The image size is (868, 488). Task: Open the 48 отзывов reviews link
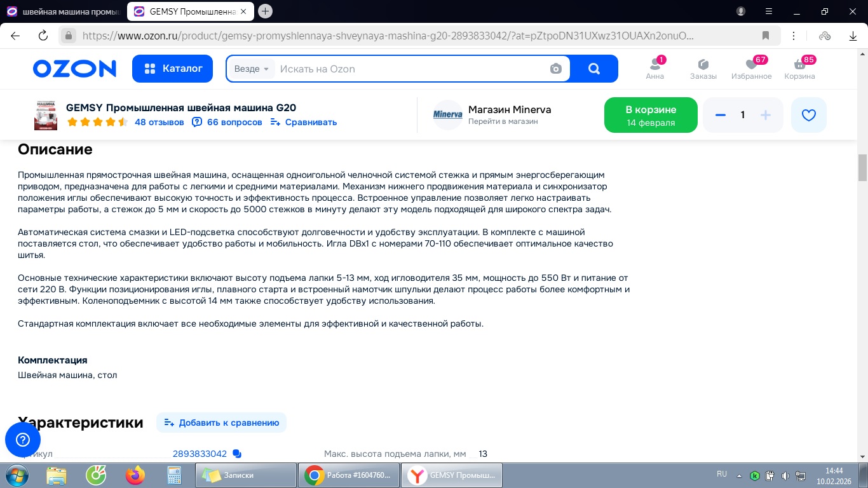(159, 122)
